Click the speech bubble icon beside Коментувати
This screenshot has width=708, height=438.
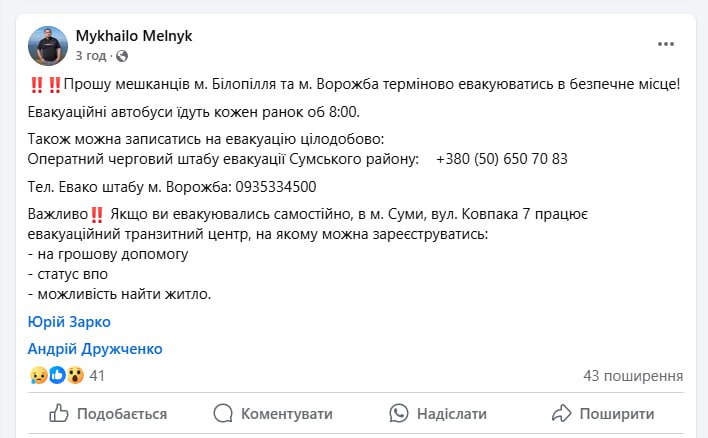coord(224,413)
